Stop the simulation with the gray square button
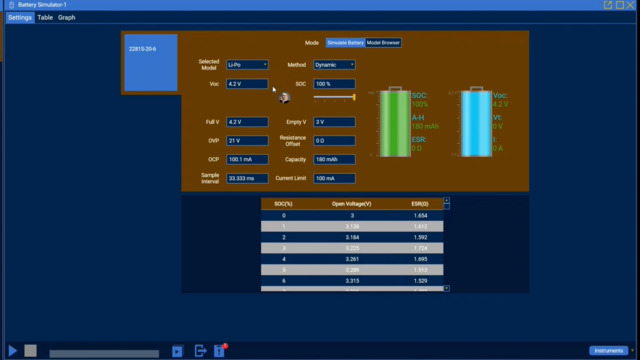This screenshot has width=640, height=360. coord(30,351)
